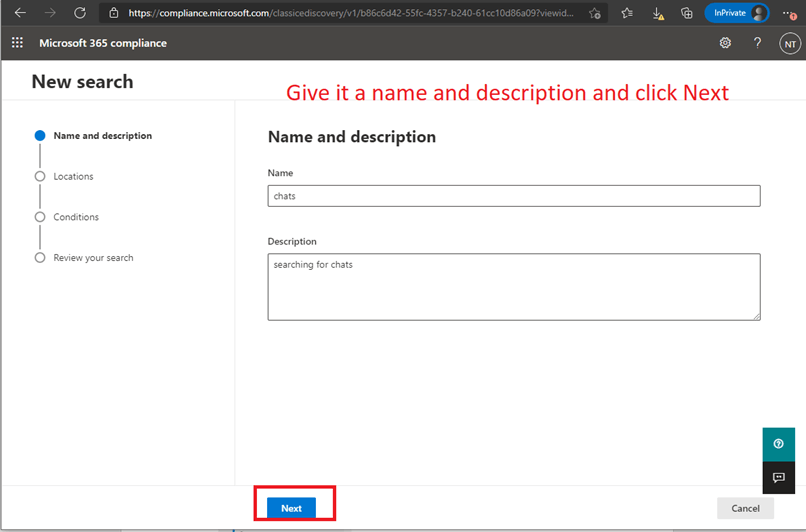The width and height of the screenshot is (806, 532).
Task: View site information via the lock icon
Action: click(114, 13)
